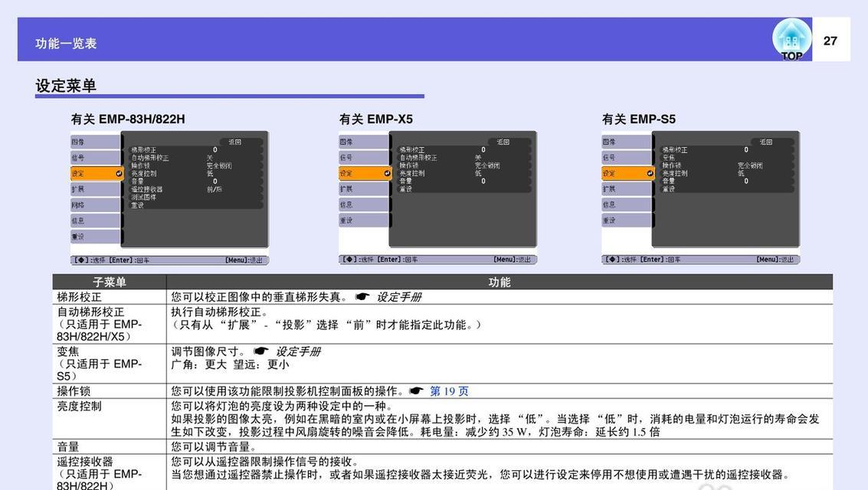Select 图像 tab in EMP-S5 menu
Screen dimensions: 868x490
coord(627,142)
